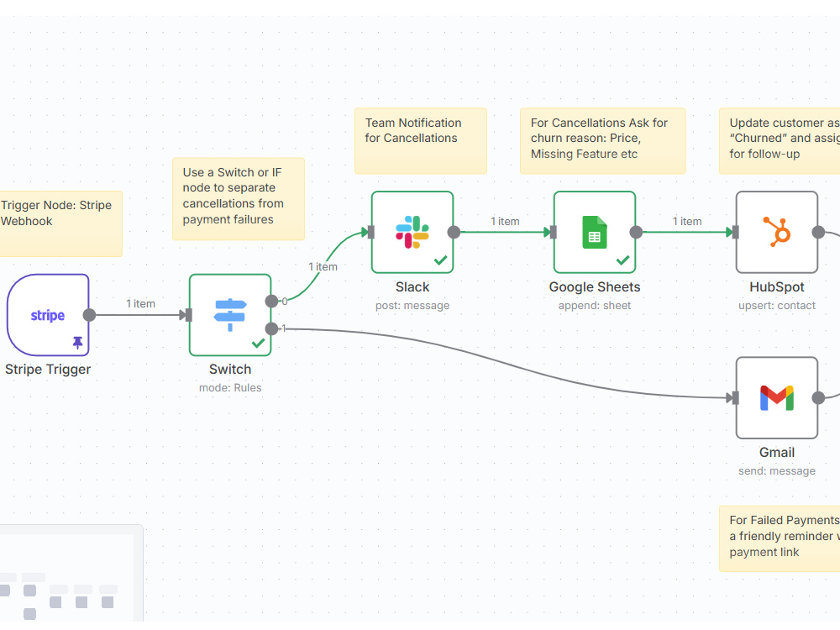Click the Switch node output 1 connector
The width and height of the screenshot is (840, 630).
(x=271, y=329)
